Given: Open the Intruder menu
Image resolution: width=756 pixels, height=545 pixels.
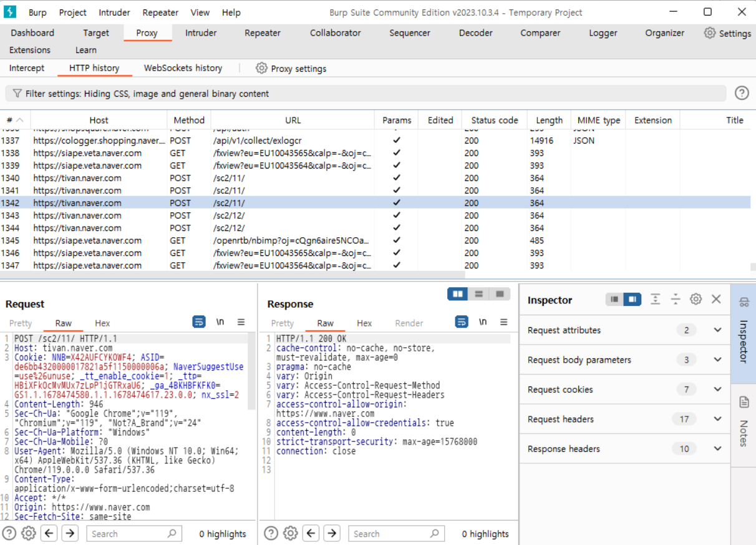Looking at the screenshot, I should (115, 12).
